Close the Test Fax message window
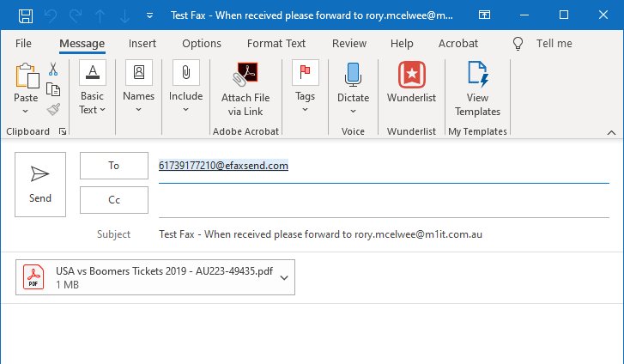Viewport: 624px width, 364px height. pyautogui.click(x=603, y=15)
